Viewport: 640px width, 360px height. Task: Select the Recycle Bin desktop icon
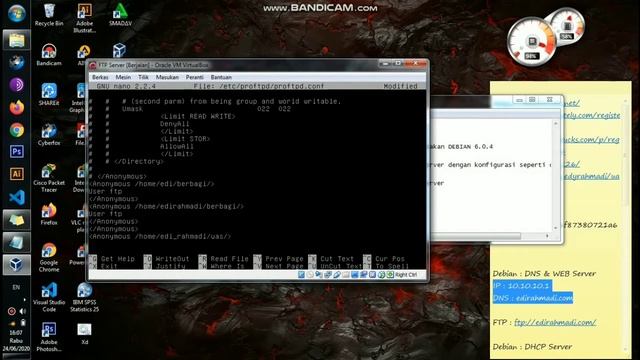(49, 15)
